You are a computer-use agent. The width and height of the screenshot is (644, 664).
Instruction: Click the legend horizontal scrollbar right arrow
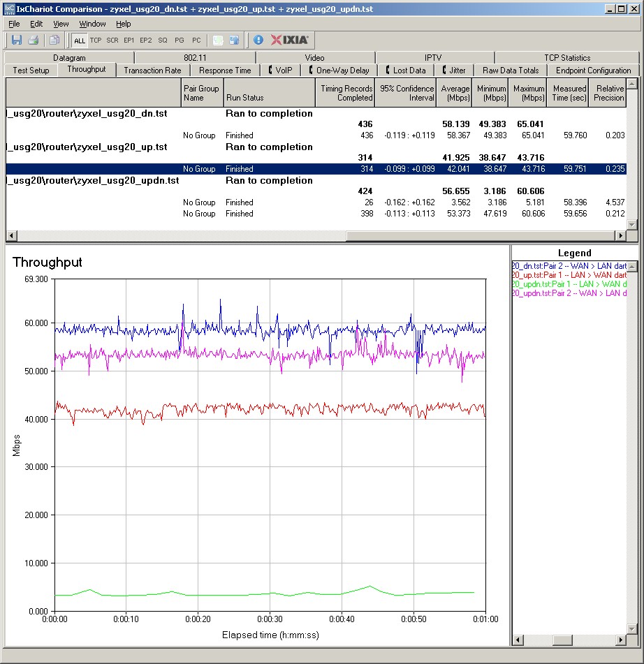(x=621, y=640)
